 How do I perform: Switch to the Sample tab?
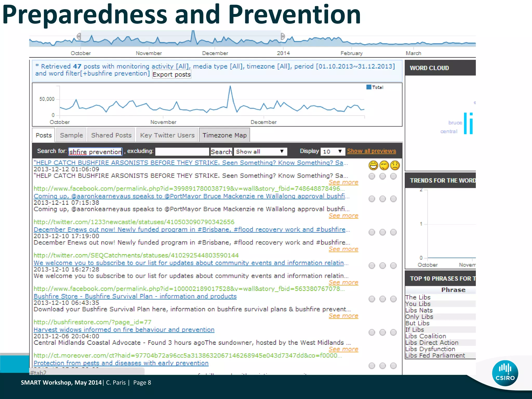[71, 135]
